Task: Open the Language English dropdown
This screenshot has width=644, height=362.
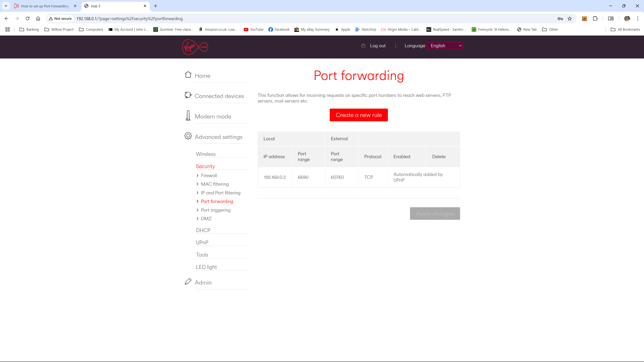Action: click(444, 46)
